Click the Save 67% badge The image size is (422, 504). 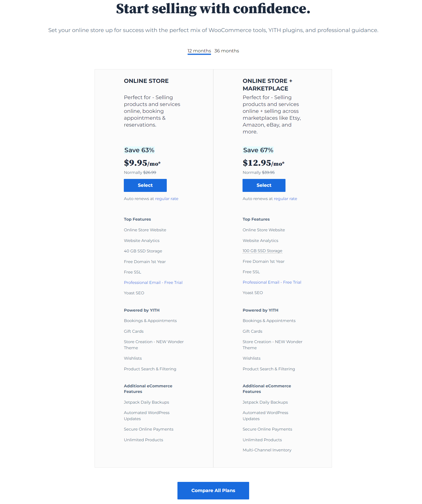258,150
